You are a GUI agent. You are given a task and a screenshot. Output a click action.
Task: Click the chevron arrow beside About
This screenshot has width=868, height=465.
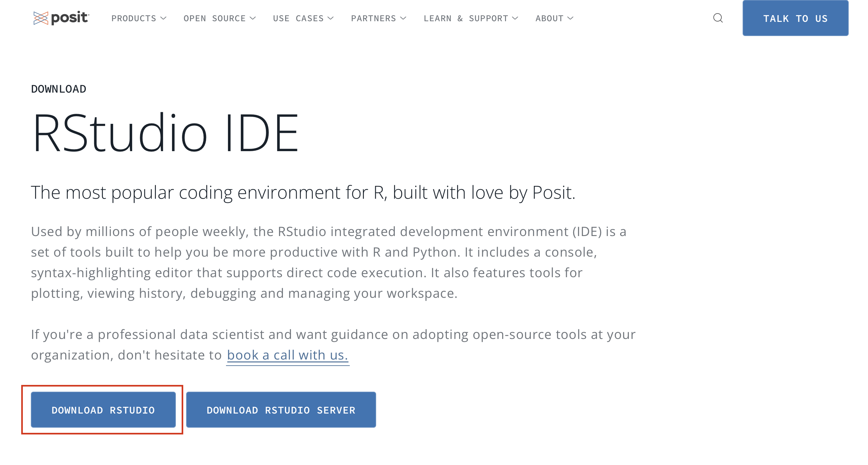570,18
